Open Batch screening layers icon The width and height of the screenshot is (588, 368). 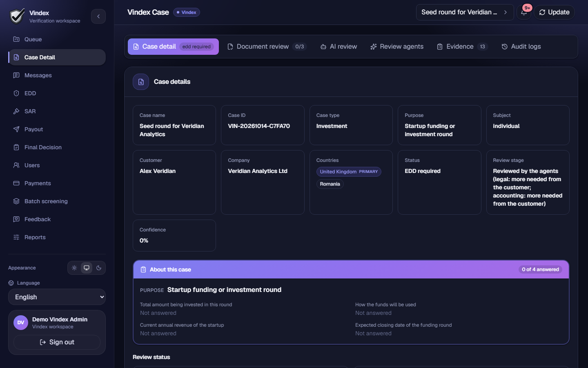[x=16, y=201]
